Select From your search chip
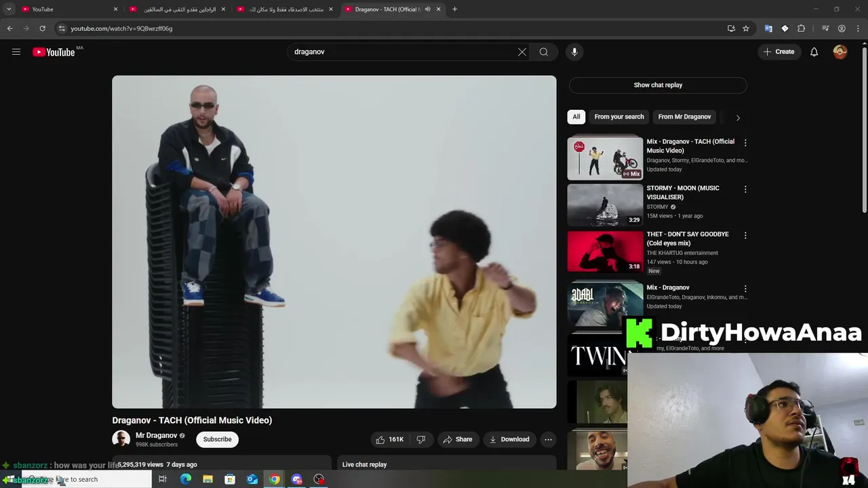This screenshot has width=868, height=488. [619, 117]
